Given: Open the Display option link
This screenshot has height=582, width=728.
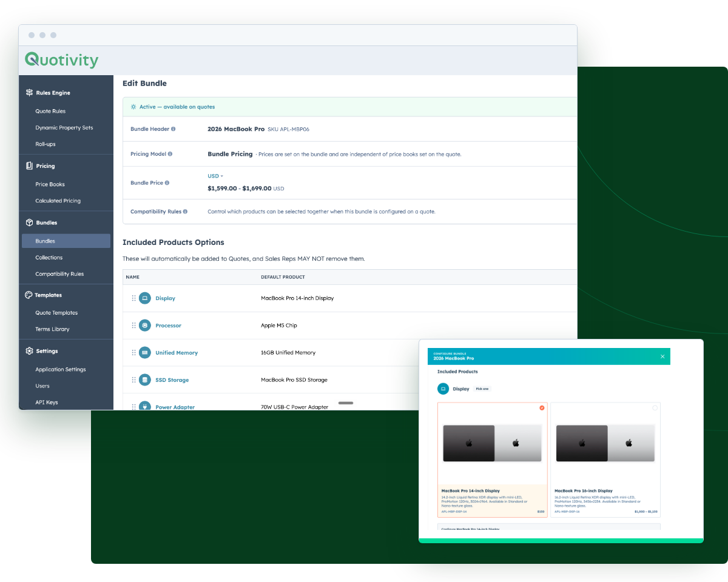Looking at the screenshot, I should [x=165, y=298].
